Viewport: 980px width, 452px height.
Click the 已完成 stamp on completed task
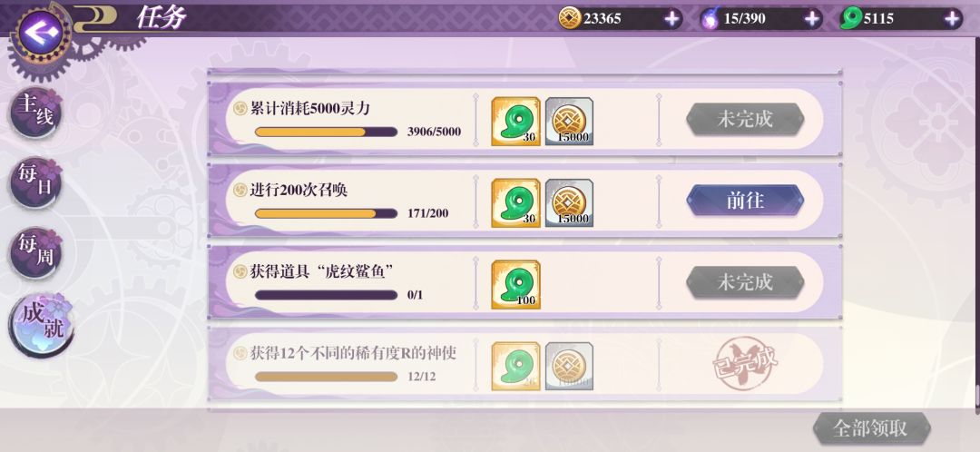pos(745,364)
